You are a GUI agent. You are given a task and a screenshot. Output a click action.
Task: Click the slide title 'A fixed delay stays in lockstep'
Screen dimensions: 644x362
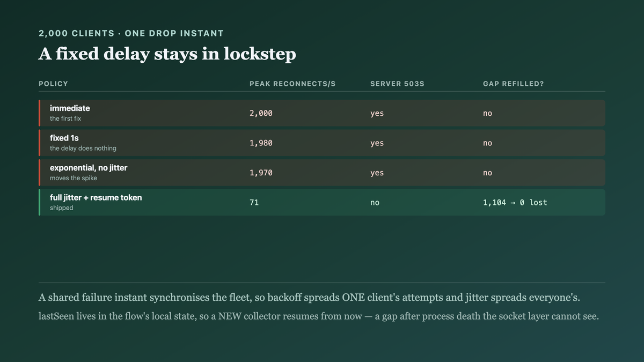point(167,54)
